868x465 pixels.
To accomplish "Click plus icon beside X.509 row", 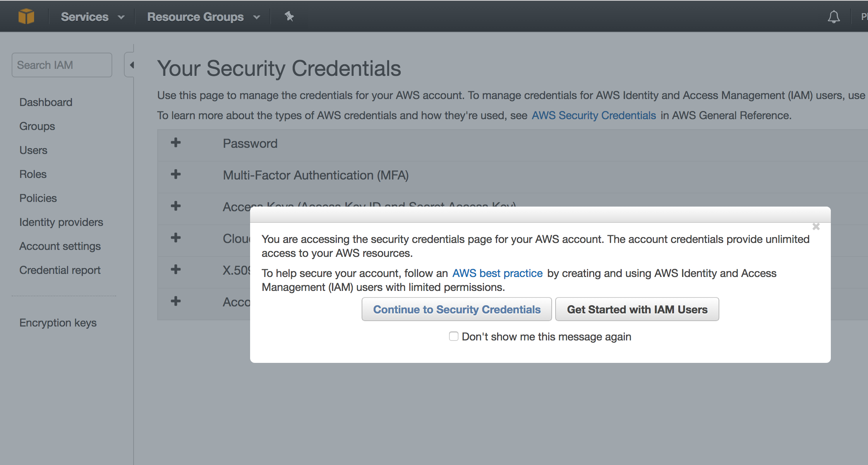I will (x=176, y=270).
